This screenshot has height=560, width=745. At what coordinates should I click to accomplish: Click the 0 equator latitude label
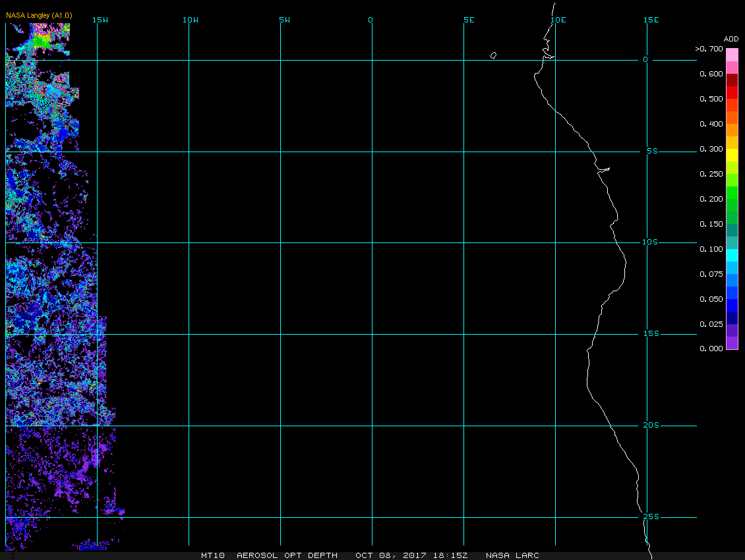click(645, 59)
